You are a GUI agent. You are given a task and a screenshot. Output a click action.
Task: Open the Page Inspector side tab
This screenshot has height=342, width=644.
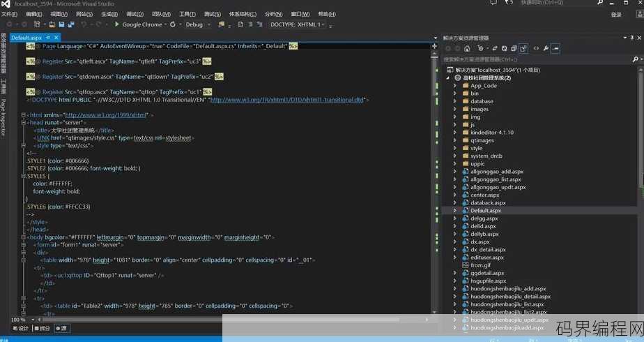pyautogui.click(x=3, y=117)
